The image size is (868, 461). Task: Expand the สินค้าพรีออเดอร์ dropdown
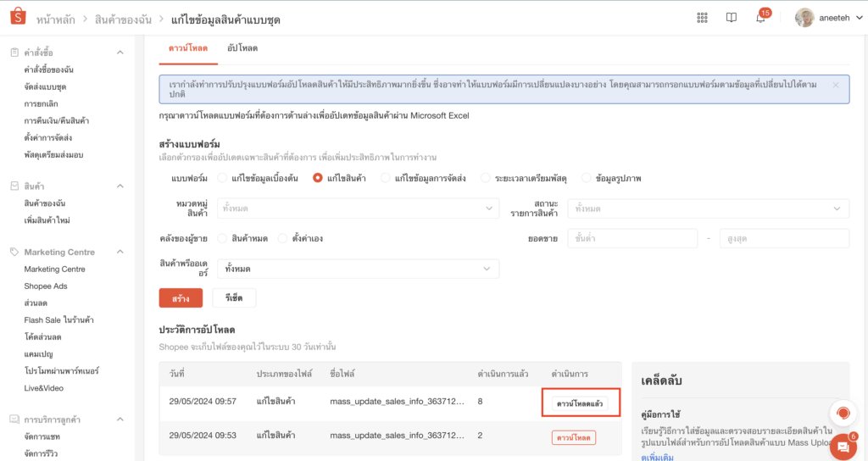pyautogui.click(x=358, y=269)
